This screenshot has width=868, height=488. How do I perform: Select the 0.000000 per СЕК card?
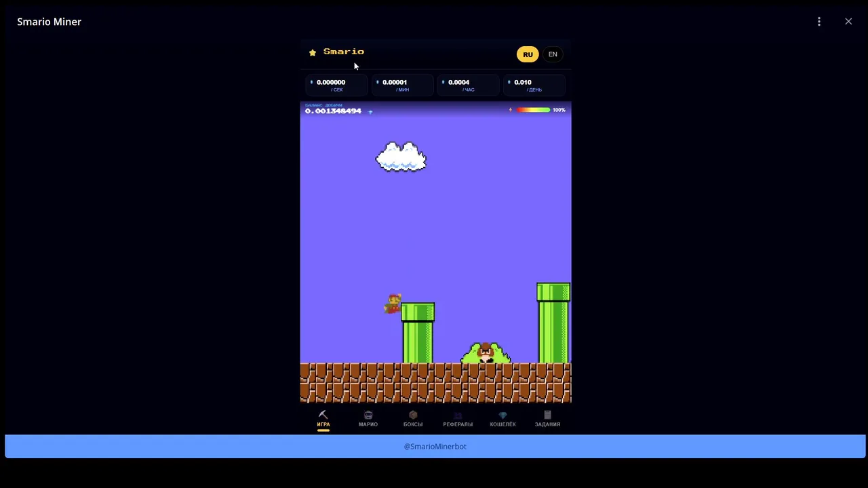tap(336, 85)
